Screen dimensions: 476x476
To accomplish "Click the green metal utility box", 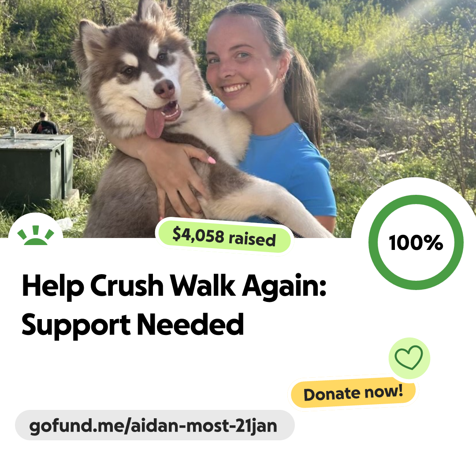I will [36, 169].
